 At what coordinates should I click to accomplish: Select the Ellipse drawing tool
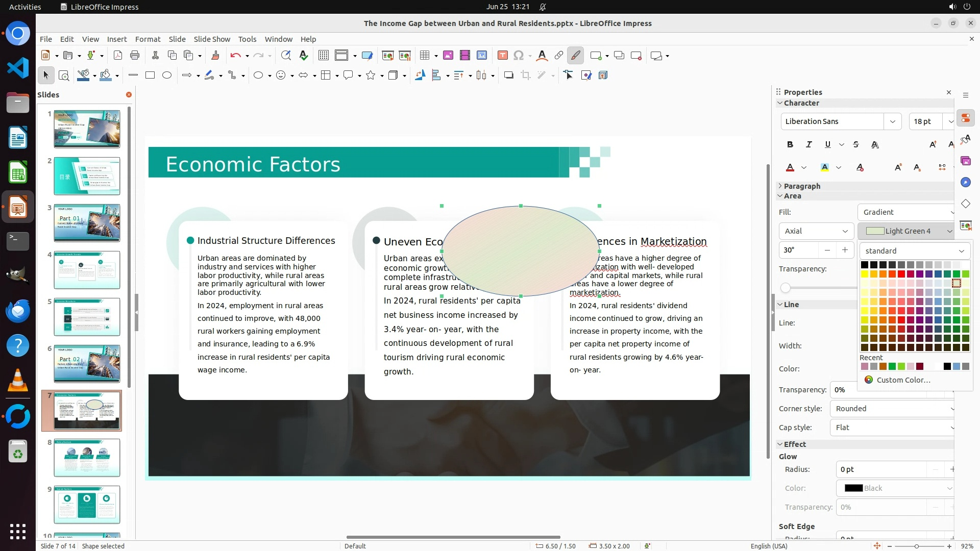click(167, 76)
